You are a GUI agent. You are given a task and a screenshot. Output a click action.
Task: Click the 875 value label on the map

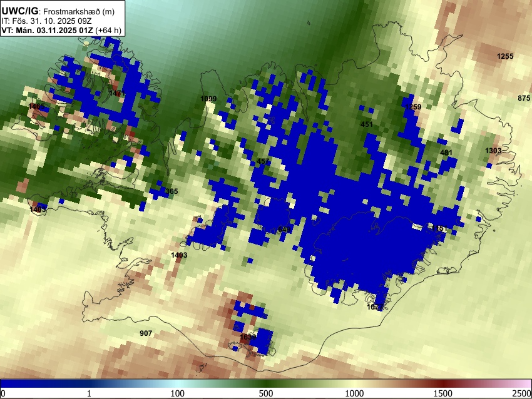point(524,98)
